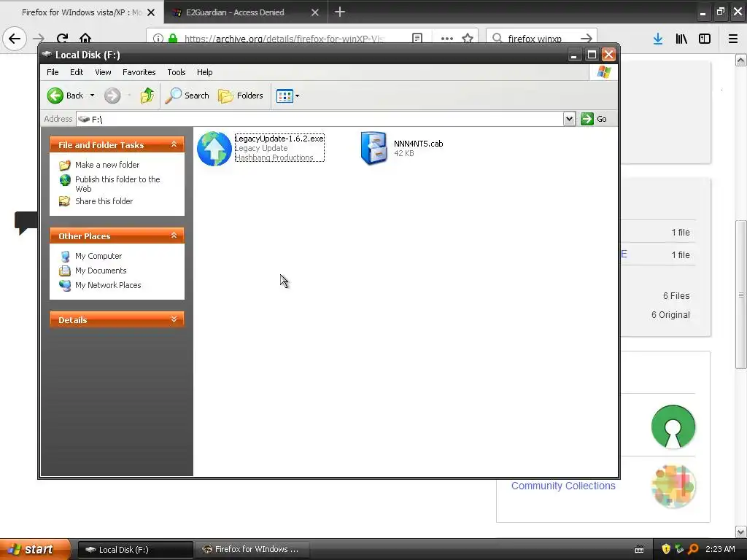Collapse the File and Folder Tasks panel
The image size is (747, 560).
point(174,144)
